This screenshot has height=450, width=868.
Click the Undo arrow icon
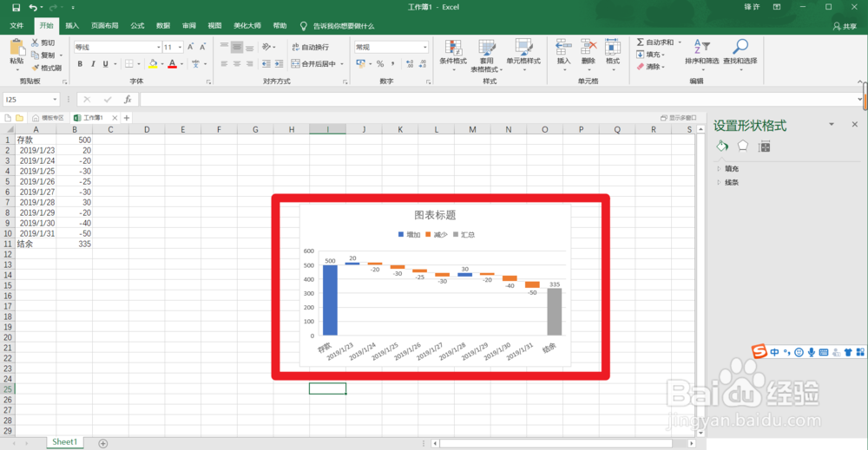33,7
